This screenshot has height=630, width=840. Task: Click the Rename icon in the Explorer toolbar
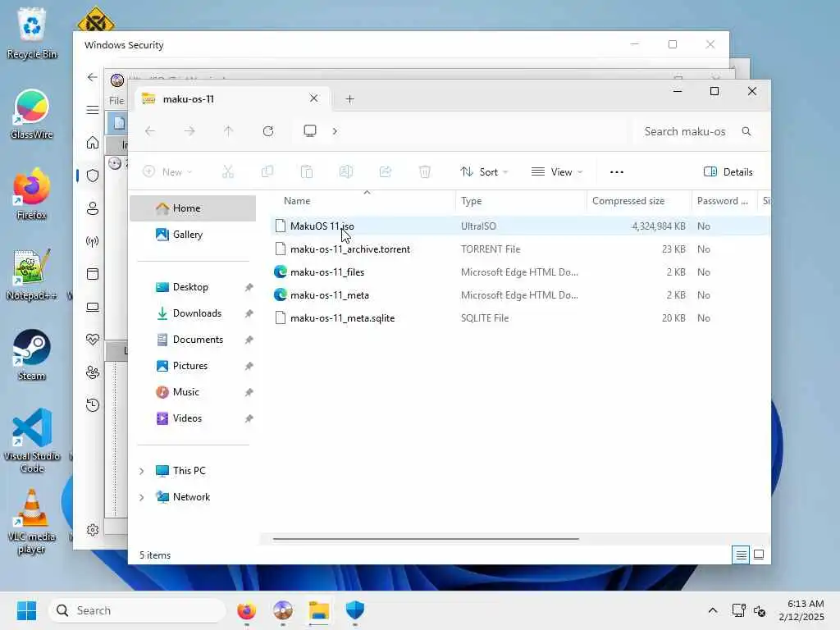point(345,171)
